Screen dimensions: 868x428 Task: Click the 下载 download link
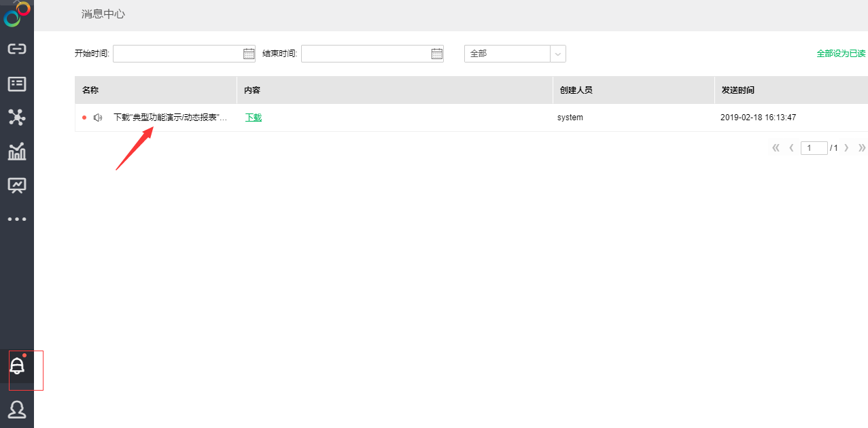pos(253,117)
